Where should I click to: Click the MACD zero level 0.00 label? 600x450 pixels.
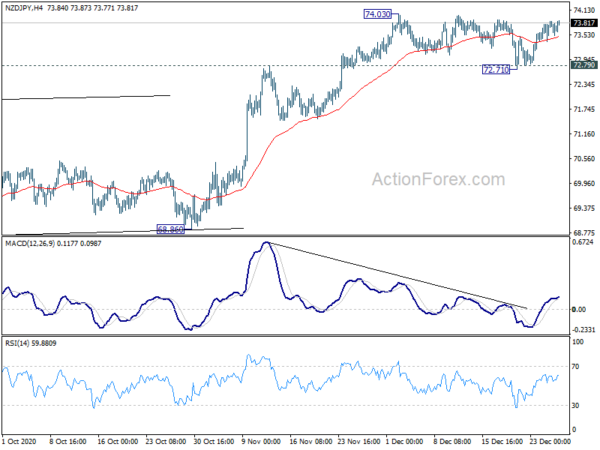tap(579, 309)
